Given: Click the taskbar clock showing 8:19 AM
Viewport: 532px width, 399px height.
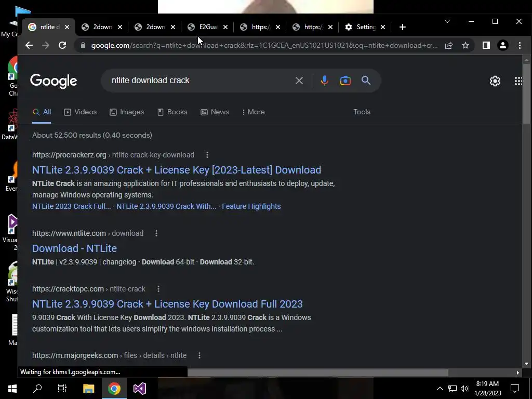Looking at the screenshot, I should [x=487, y=389].
